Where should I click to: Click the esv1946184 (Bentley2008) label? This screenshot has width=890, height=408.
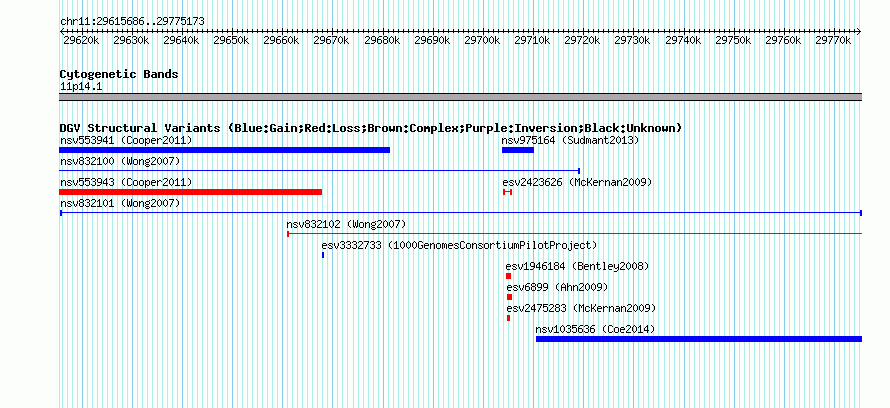577,266
